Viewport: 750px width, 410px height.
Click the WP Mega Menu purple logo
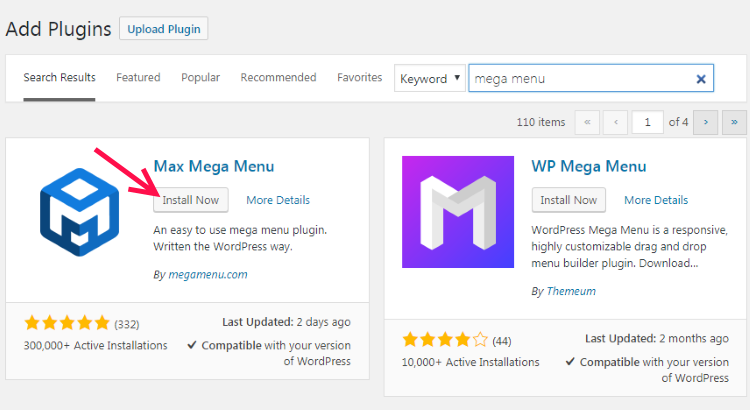tap(458, 212)
